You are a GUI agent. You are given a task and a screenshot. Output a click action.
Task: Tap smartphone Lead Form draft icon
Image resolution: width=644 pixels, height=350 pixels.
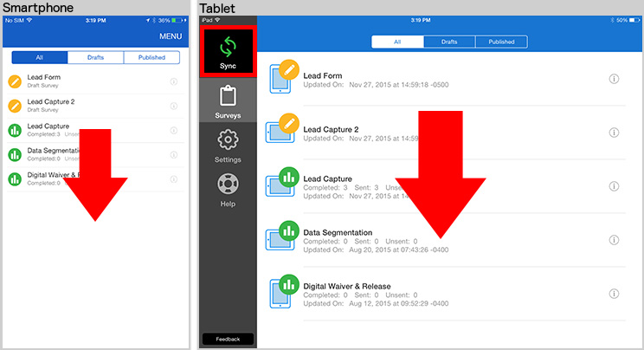[x=15, y=81]
